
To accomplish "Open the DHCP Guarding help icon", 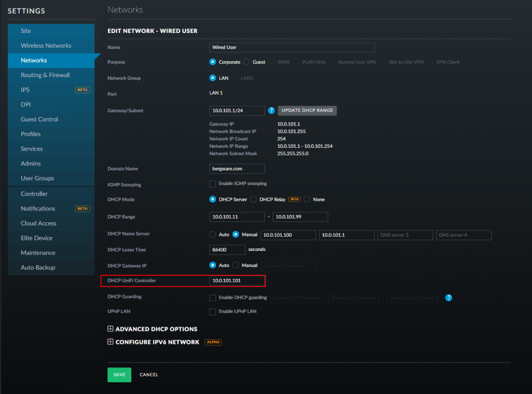I will tap(448, 298).
